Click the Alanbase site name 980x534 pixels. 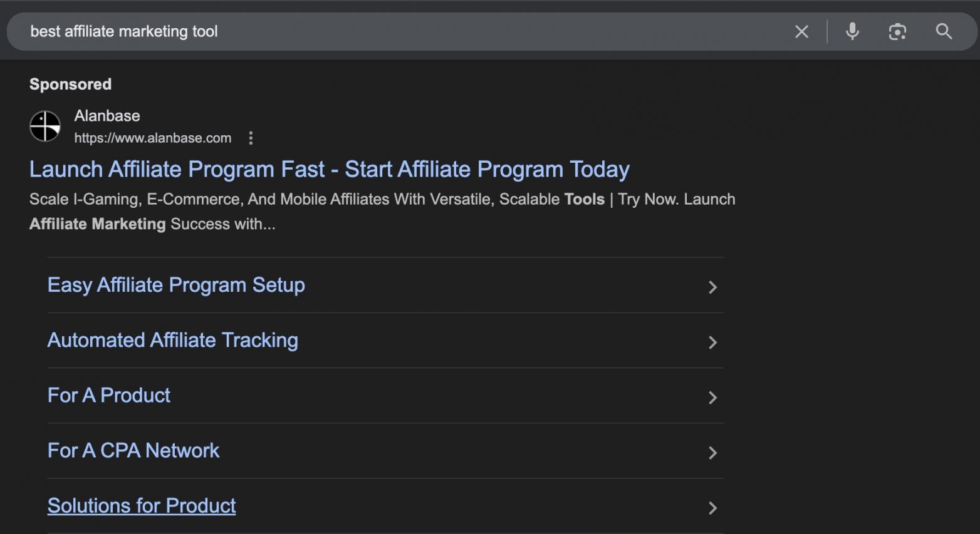(107, 116)
